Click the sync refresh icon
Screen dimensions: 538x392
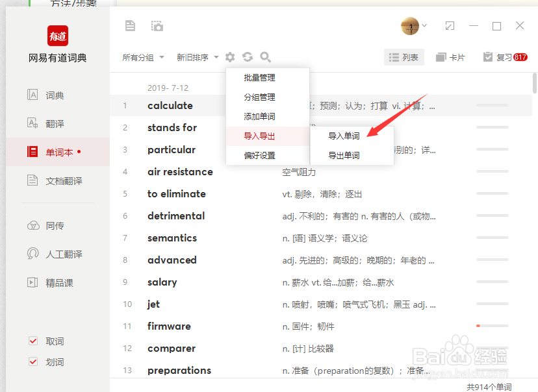(247, 57)
